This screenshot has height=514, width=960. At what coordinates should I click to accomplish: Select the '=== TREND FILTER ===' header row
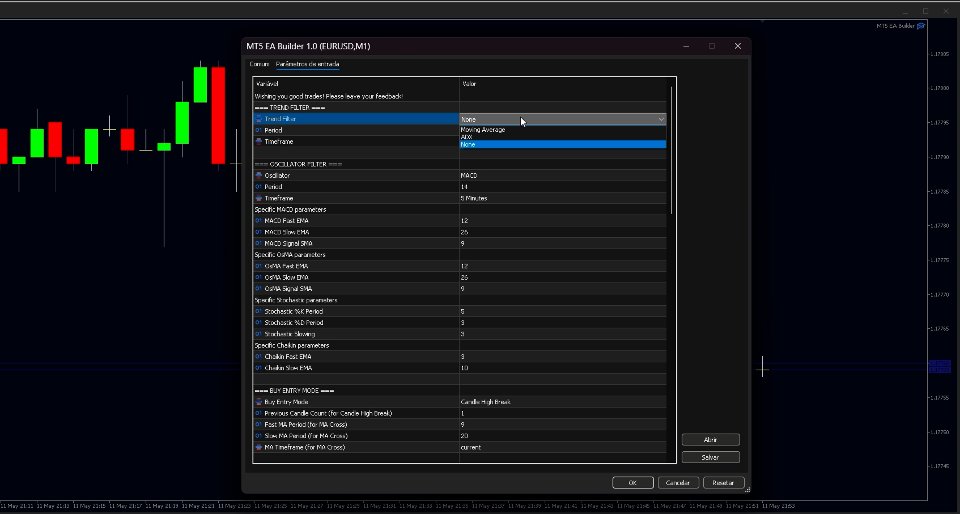point(460,108)
